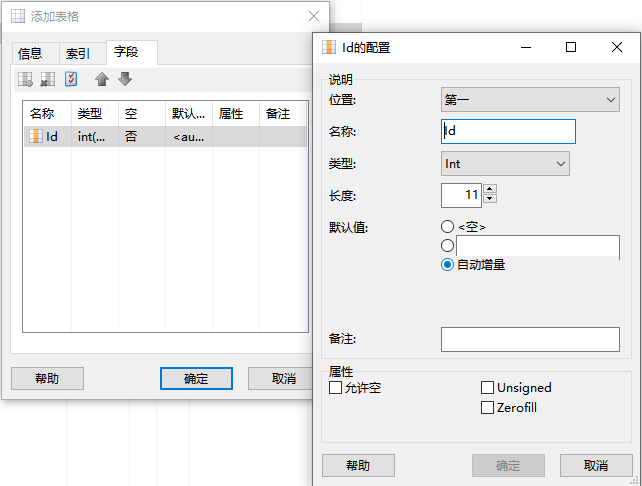The height and width of the screenshot is (486, 642).
Task: Click the 备注 column header
Action: coord(283,113)
